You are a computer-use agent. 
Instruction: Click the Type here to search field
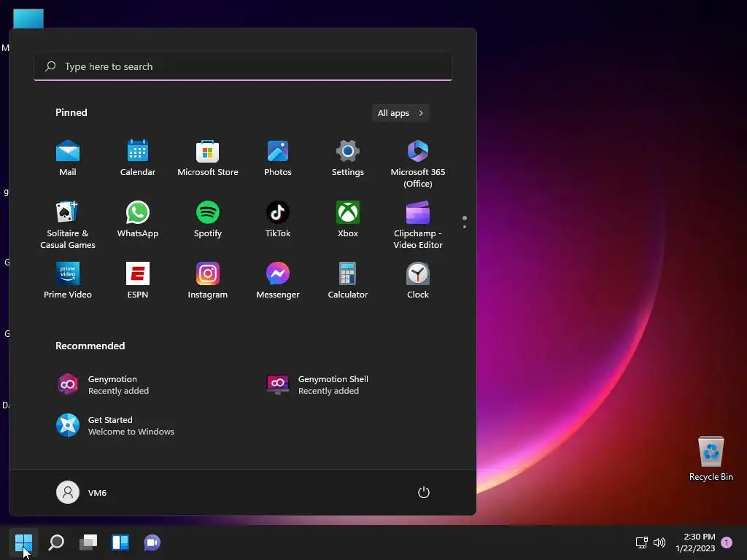[x=243, y=66]
